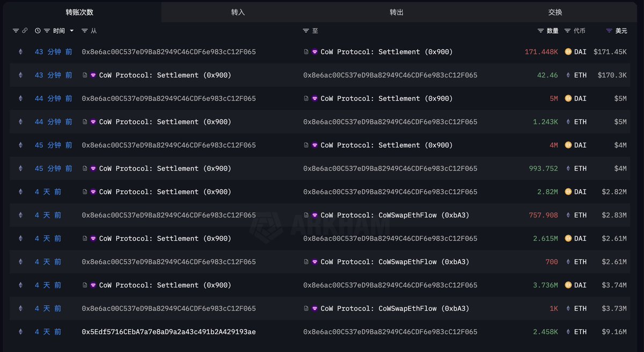Select the 交换 tab
This screenshot has height=352, width=644.
[x=555, y=12]
